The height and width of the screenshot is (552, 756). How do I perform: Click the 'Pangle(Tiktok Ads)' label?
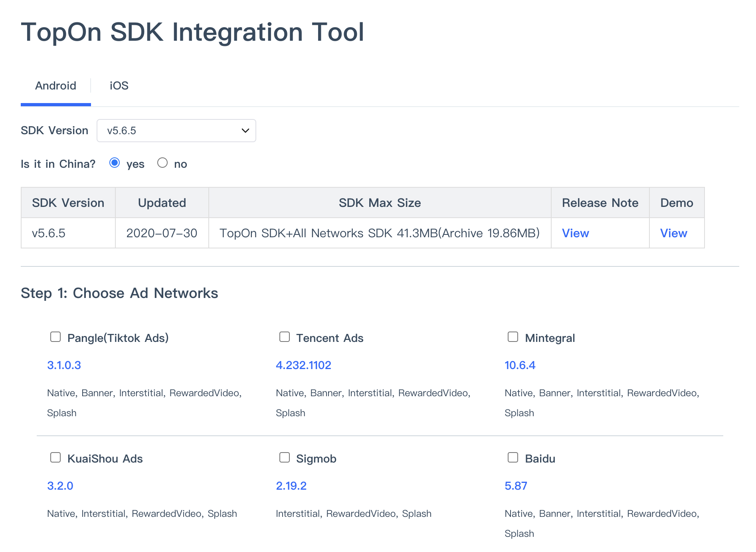(118, 338)
